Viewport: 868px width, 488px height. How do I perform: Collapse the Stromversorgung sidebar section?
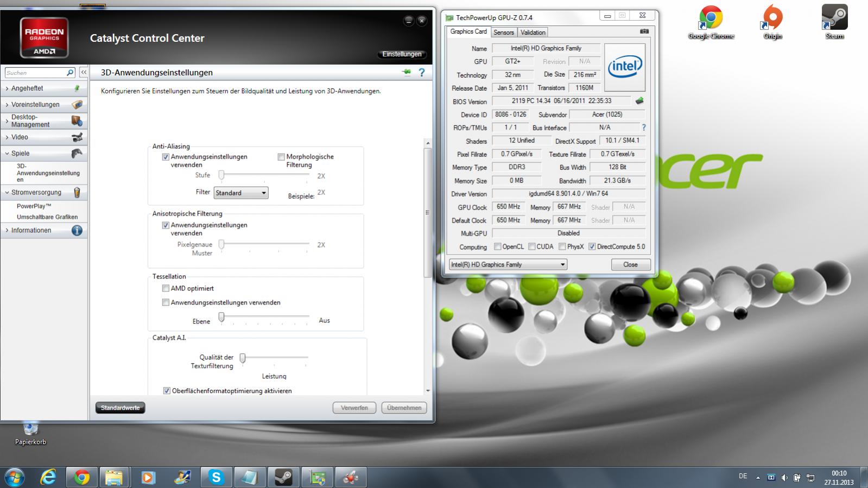43,192
